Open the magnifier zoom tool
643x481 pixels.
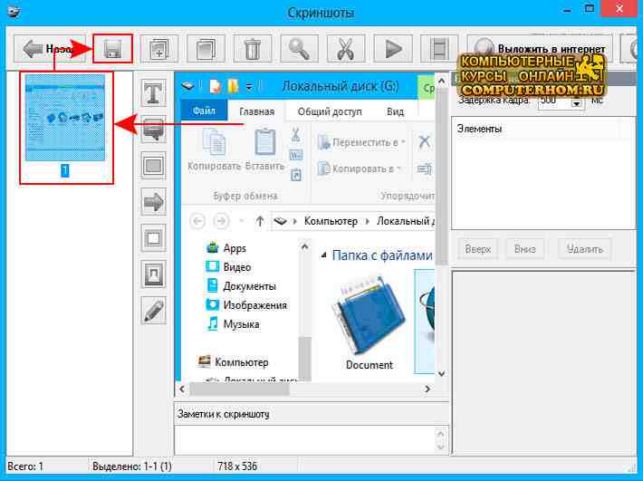pos(299,48)
